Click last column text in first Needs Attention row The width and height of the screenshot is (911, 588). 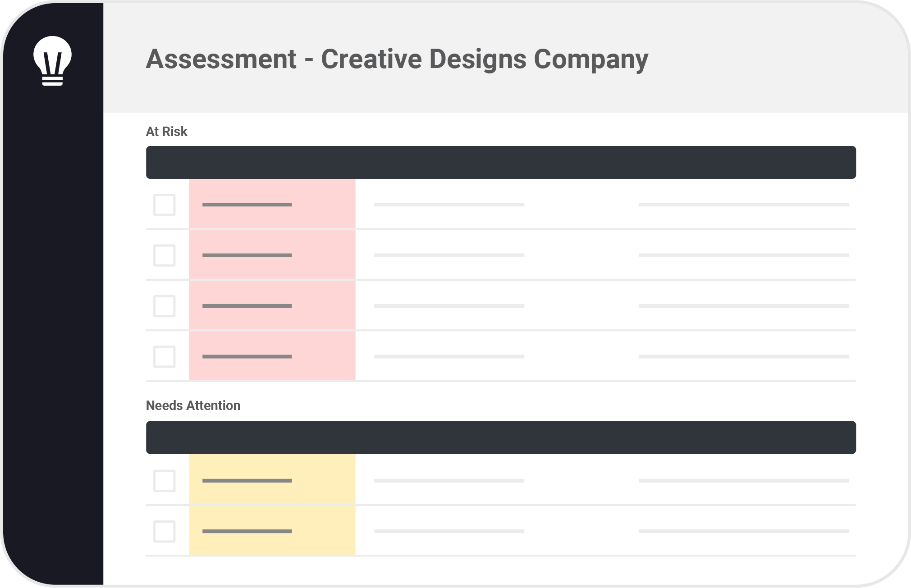pos(744,481)
